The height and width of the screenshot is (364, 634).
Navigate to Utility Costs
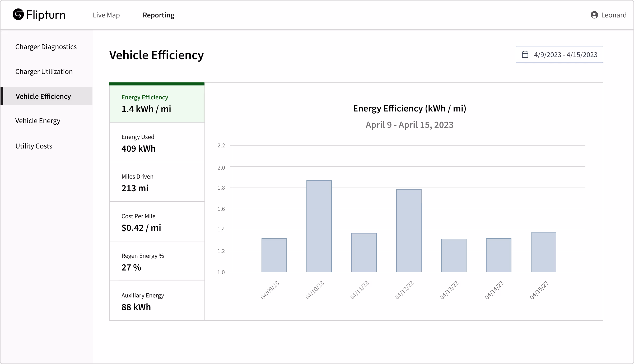pos(34,146)
